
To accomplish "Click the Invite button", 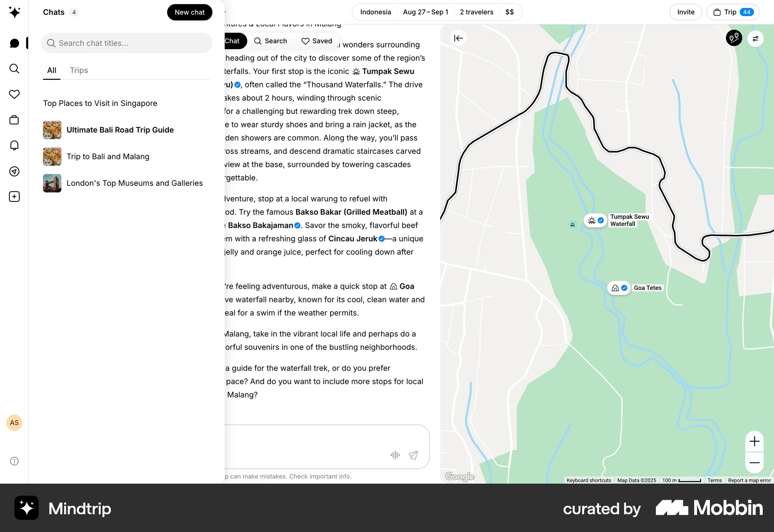I will click(685, 12).
